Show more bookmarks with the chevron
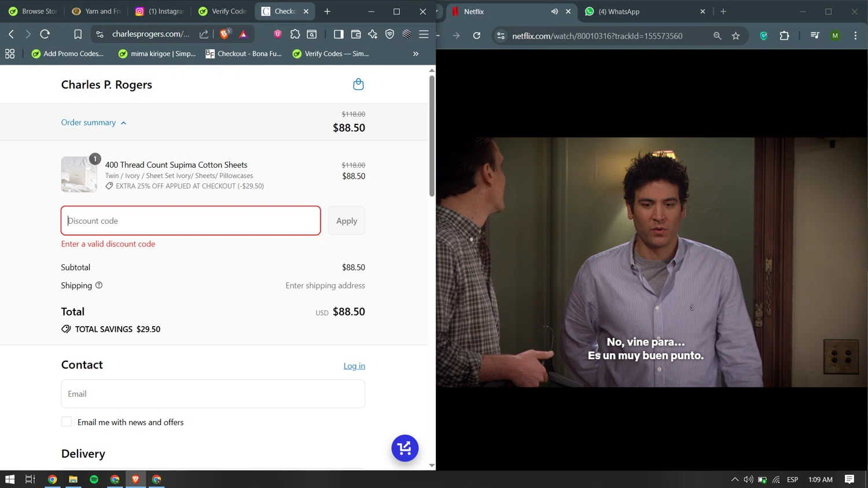Viewport: 868px width, 488px height. tap(415, 54)
